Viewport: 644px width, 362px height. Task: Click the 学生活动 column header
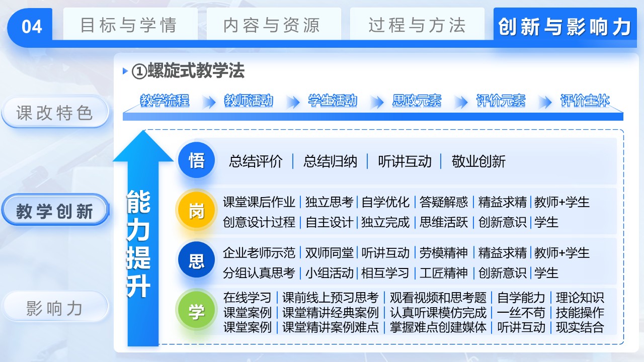pos(333,101)
